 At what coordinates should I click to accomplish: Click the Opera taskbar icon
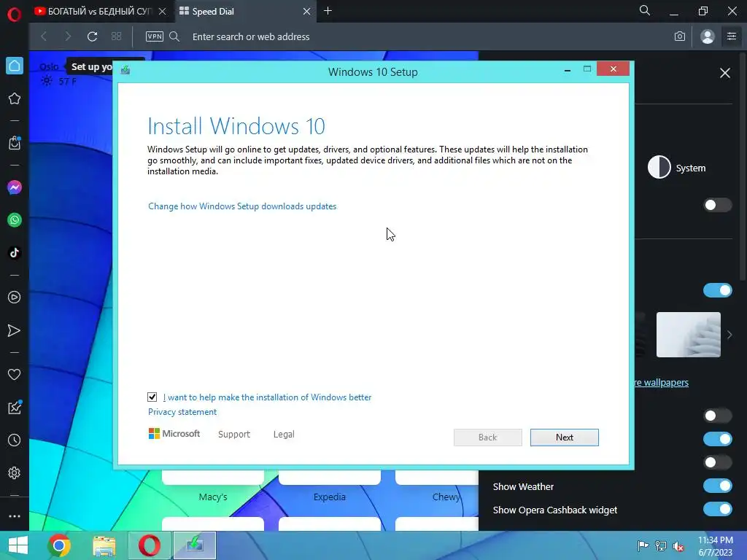pyautogui.click(x=149, y=545)
